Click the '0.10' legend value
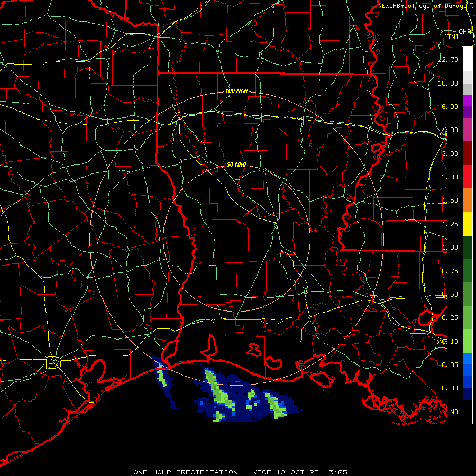476x476 pixels. [450, 342]
